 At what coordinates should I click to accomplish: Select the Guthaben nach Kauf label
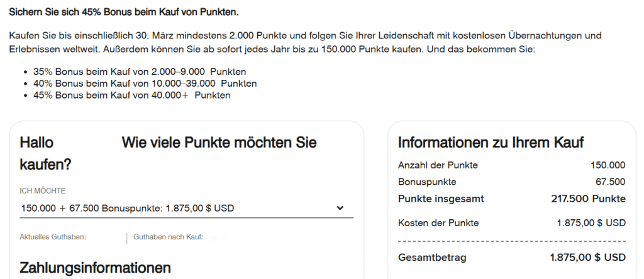click(168, 237)
